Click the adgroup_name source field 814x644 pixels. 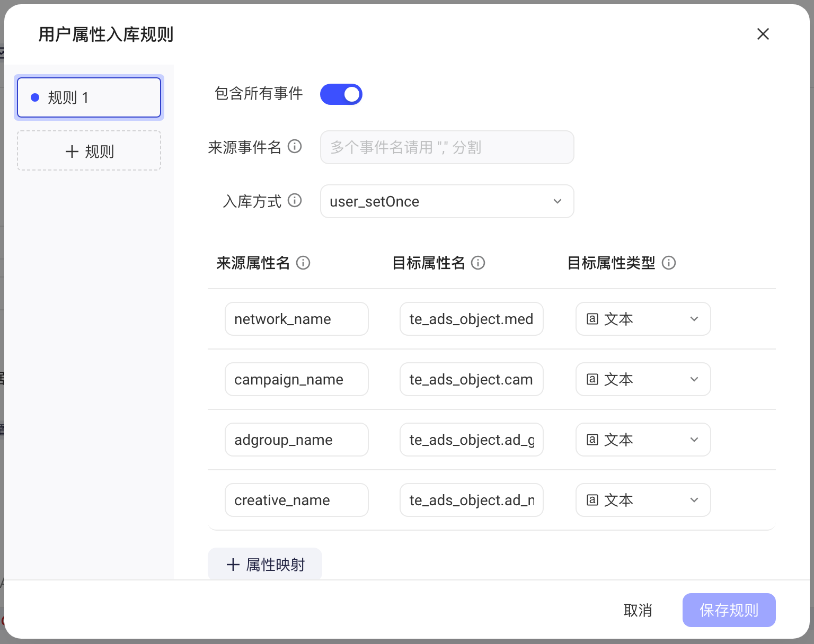[297, 440]
